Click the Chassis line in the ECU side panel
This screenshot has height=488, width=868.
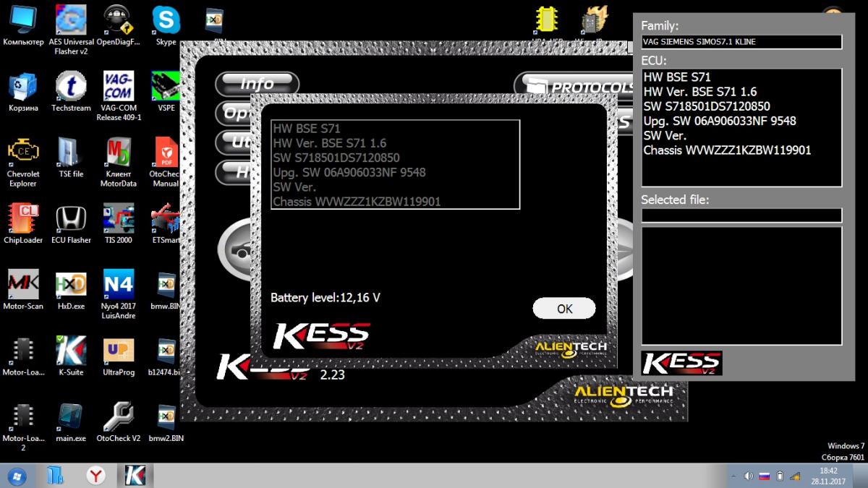pos(727,150)
